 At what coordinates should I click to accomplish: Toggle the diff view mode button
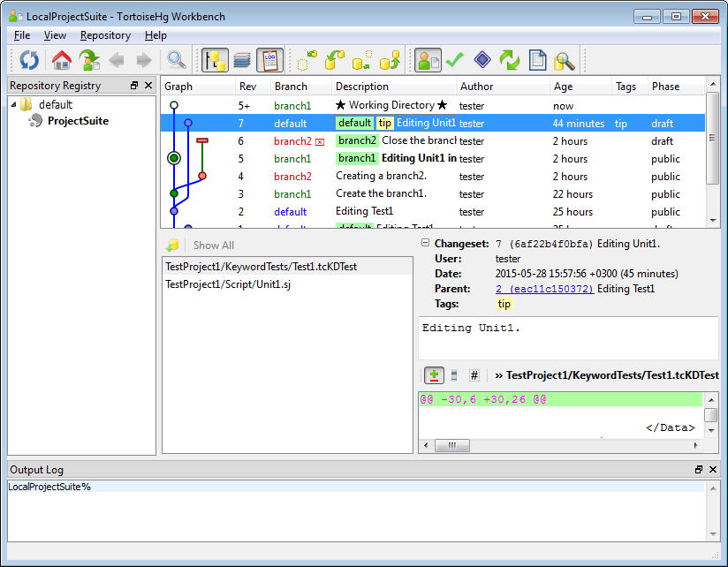[x=434, y=375]
